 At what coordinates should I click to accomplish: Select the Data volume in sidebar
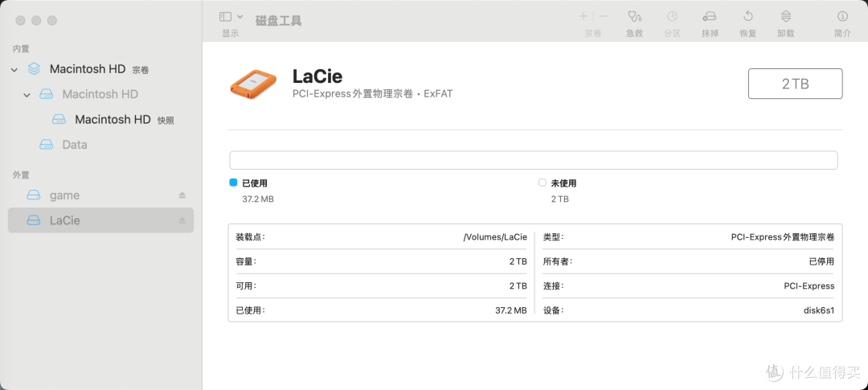(100, 145)
